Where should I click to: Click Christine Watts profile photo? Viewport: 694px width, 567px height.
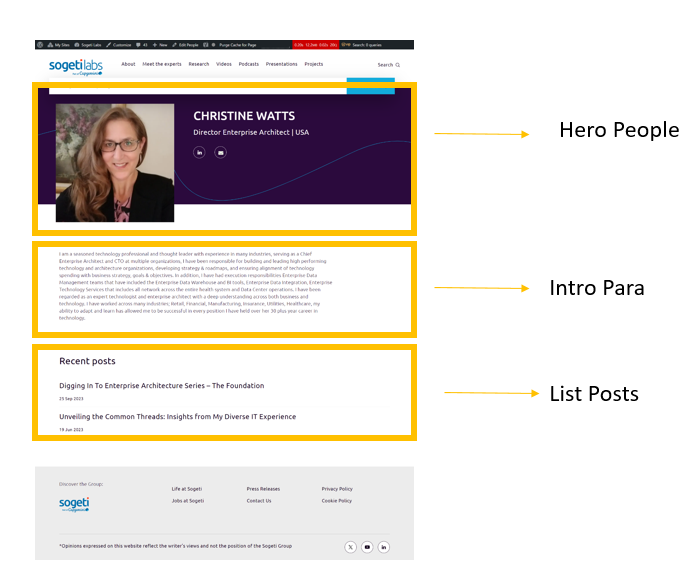[x=115, y=162]
